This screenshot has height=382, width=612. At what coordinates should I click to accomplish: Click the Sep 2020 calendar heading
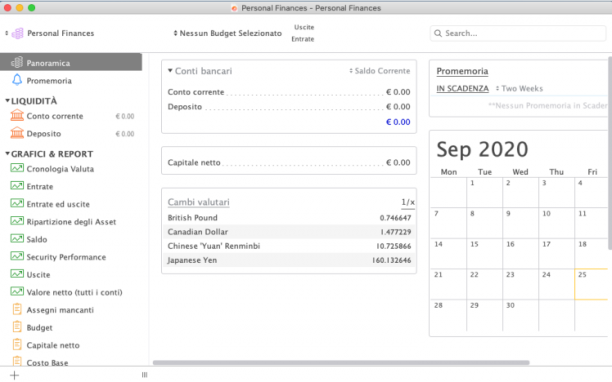[482, 149]
